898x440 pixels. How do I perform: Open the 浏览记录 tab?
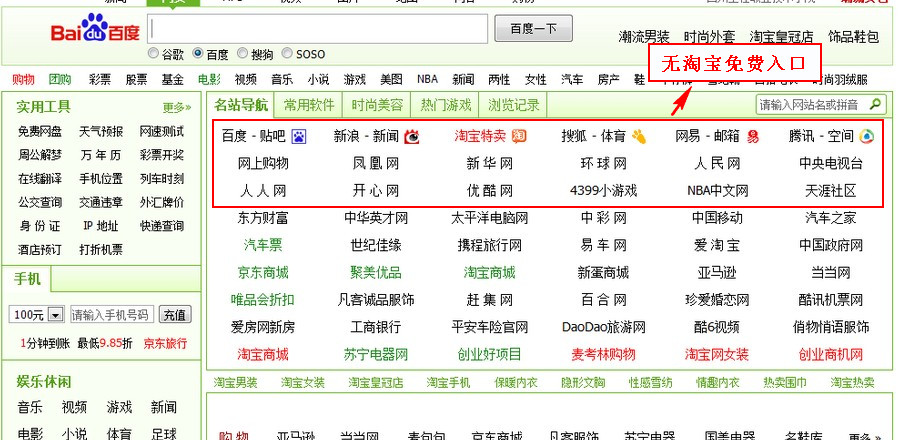(514, 104)
